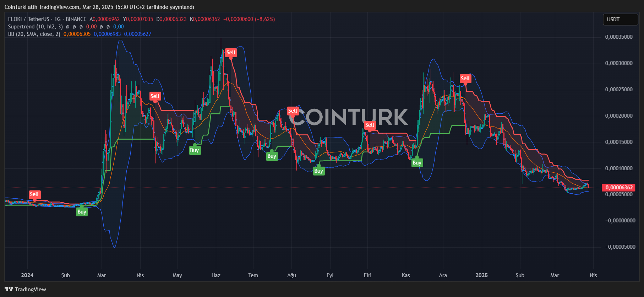644x297 pixels.
Task: Click the 0,00015000 price axis label
Action: pyautogui.click(x=619, y=142)
